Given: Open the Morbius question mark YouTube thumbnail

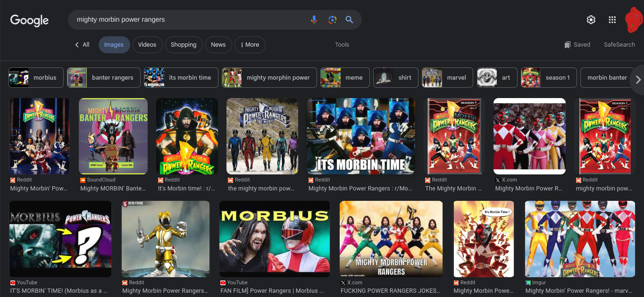Looking at the screenshot, I should pyautogui.click(x=61, y=239).
